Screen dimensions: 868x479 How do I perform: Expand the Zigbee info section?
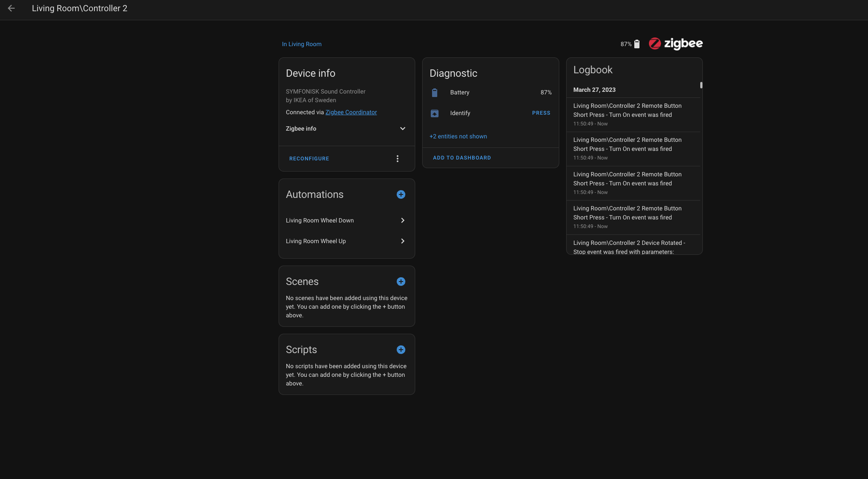pyautogui.click(x=402, y=128)
